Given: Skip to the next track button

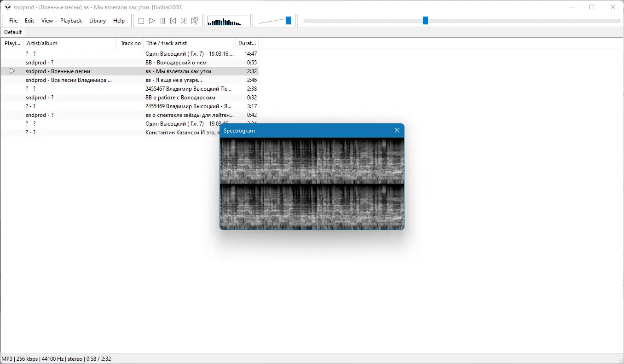Looking at the screenshot, I should [x=184, y=21].
